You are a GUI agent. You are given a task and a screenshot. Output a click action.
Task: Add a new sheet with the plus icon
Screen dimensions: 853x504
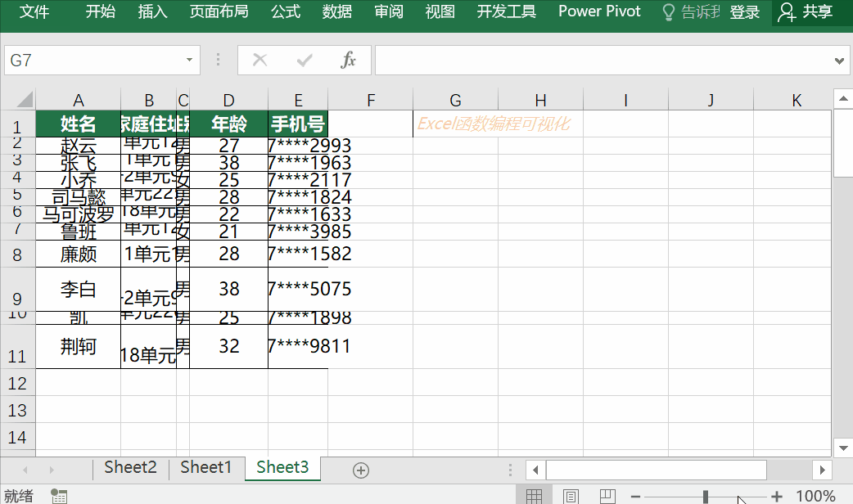tap(361, 470)
